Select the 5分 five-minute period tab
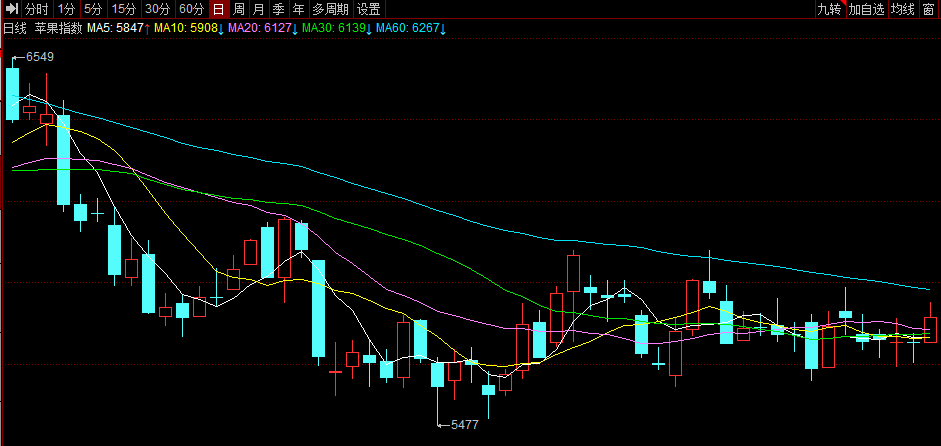 (x=94, y=8)
